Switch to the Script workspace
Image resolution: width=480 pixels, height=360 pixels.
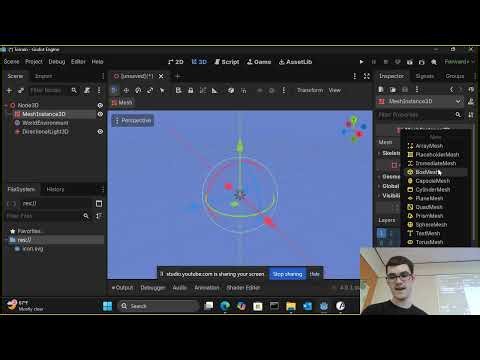click(x=227, y=62)
